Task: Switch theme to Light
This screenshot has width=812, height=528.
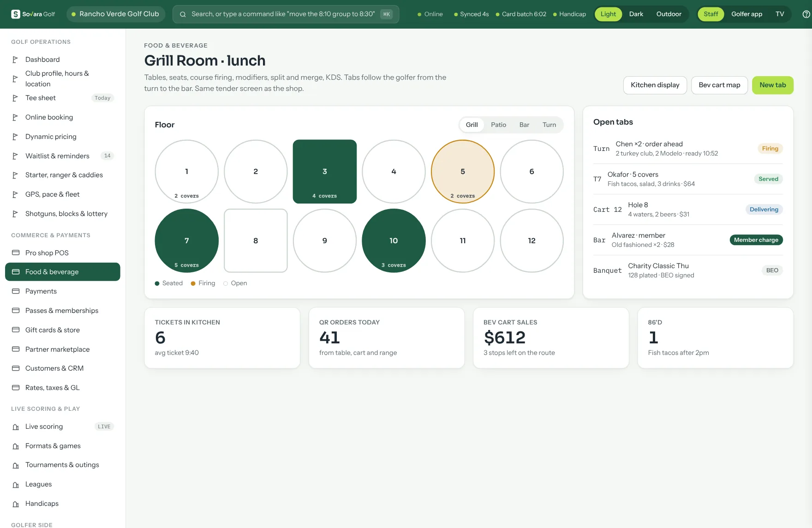Action: point(608,14)
